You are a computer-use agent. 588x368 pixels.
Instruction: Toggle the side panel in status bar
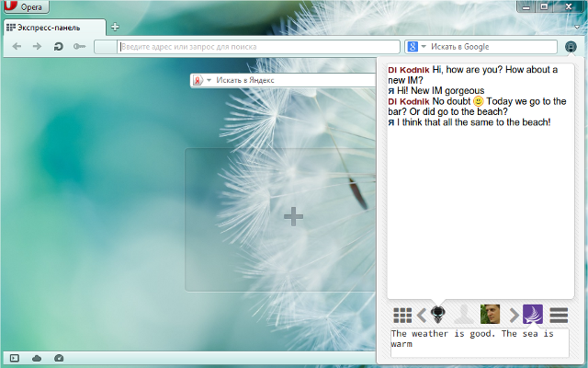click(14, 357)
